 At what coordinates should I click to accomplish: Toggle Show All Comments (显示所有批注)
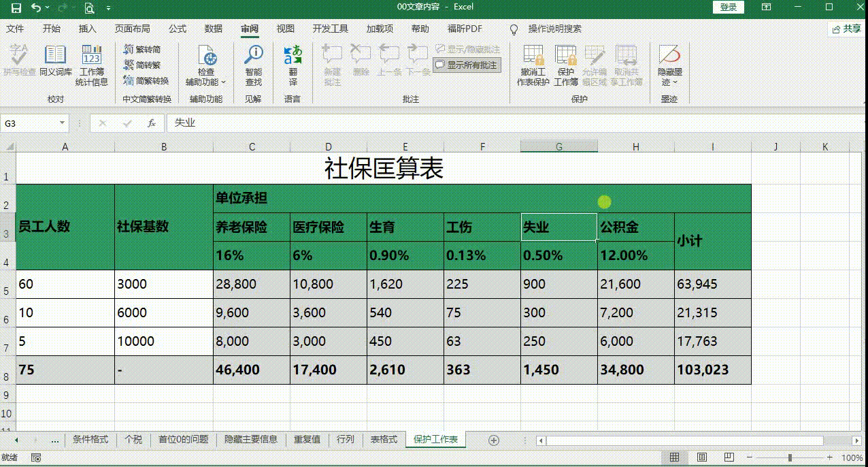pos(467,65)
